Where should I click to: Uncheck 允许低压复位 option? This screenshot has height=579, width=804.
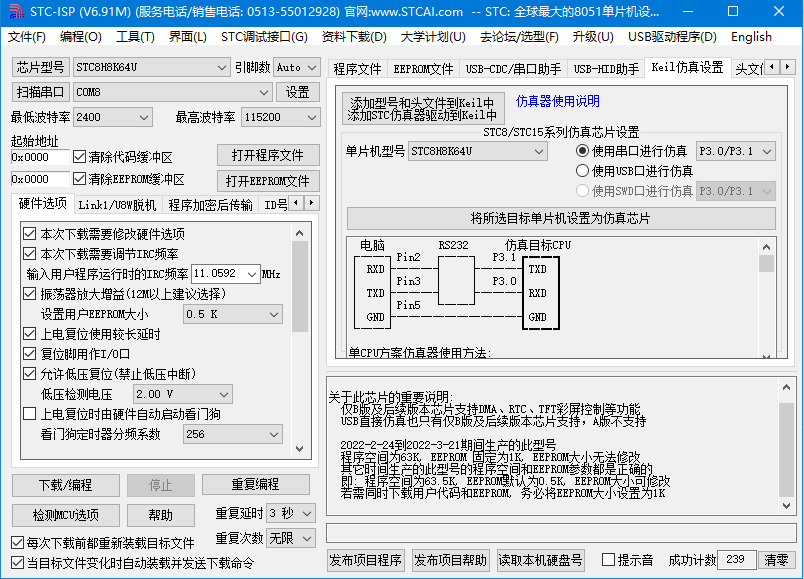pos(30,374)
